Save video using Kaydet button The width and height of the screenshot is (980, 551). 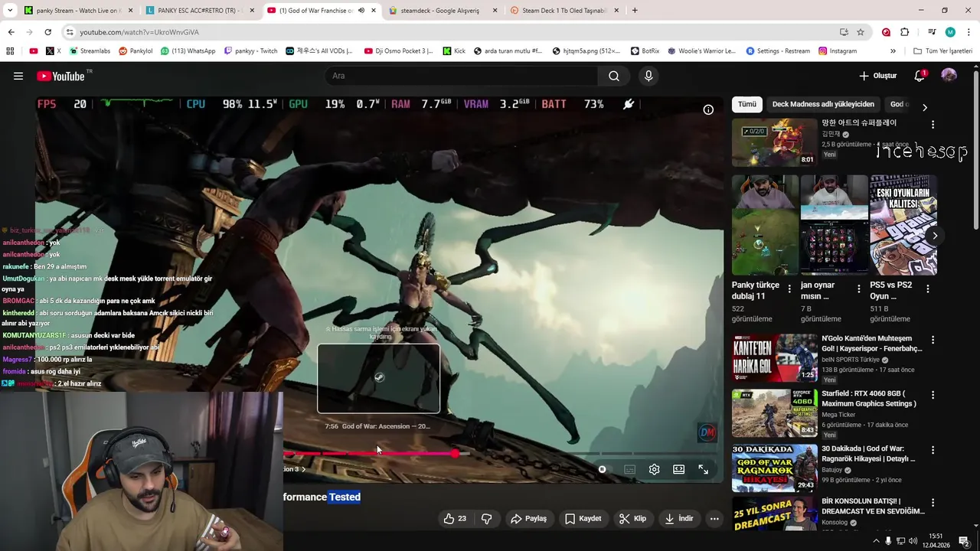tap(583, 518)
